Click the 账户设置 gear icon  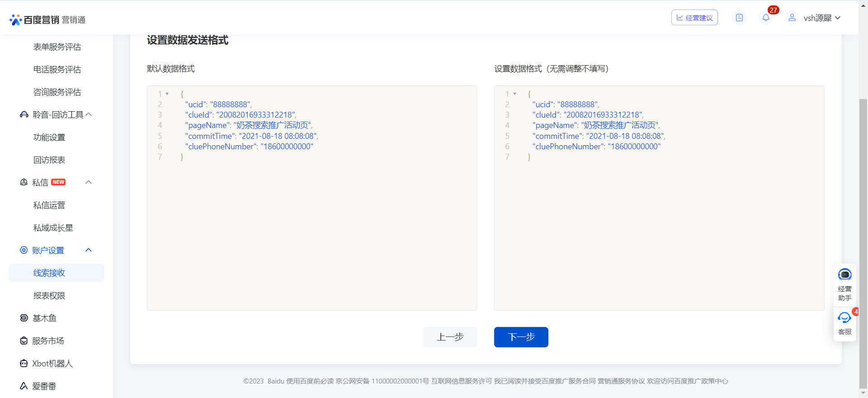pyautogui.click(x=24, y=250)
